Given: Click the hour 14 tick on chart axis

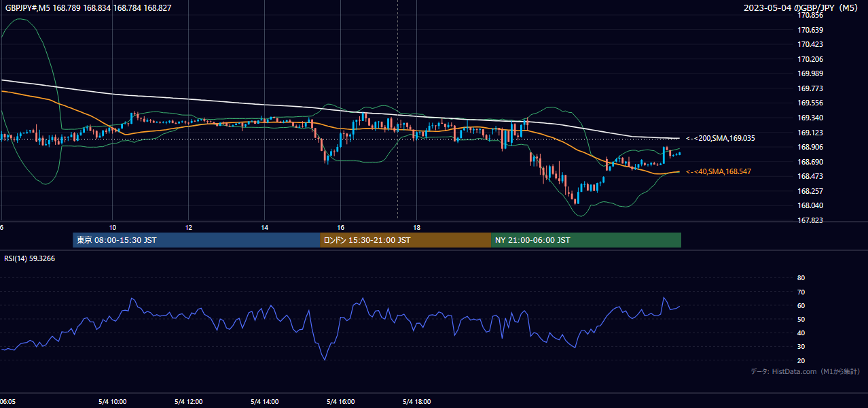Looking at the screenshot, I should coord(264,227).
